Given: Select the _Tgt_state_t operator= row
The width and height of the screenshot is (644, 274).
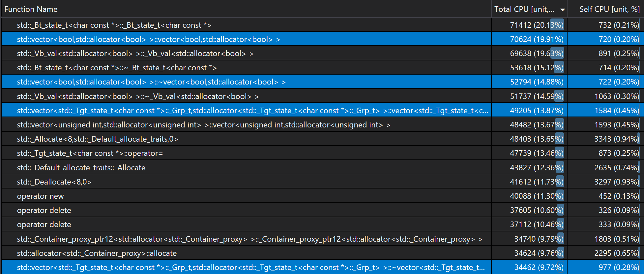Looking at the screenshot, I should click(90, 153).
